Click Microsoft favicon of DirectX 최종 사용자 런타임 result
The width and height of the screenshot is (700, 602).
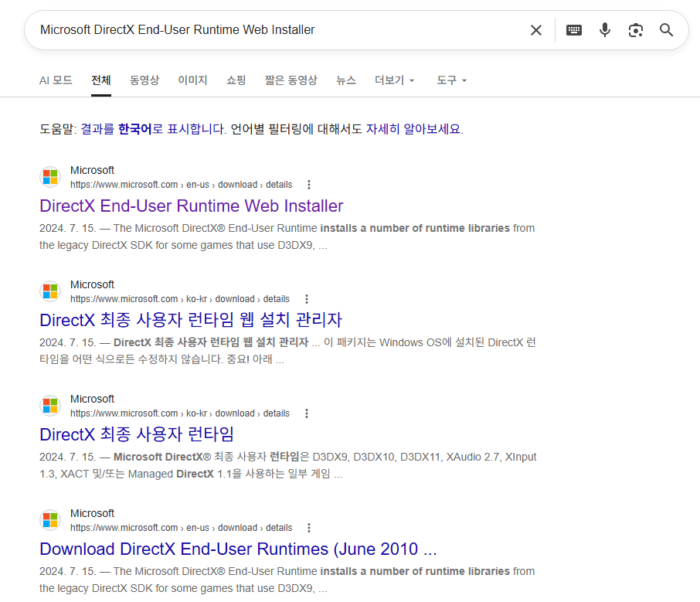(50, 406)
